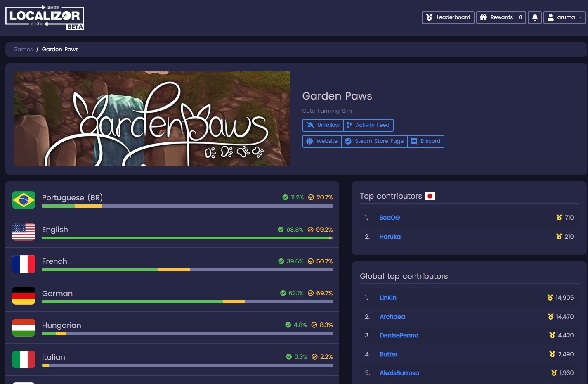Image resolution: width=588 pixels, height=384 pixels.
Task: Open the Leaderboard page
Action: (x=448, y=17)
